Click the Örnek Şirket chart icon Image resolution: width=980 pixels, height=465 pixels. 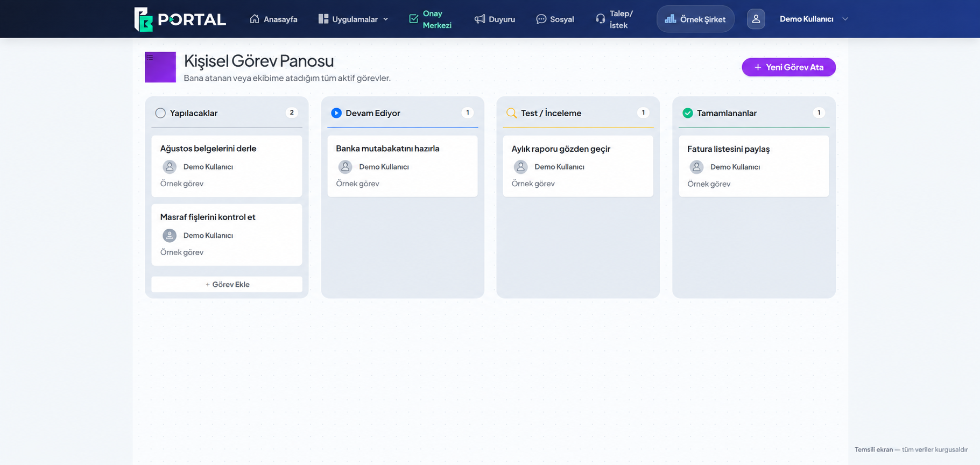670,19
